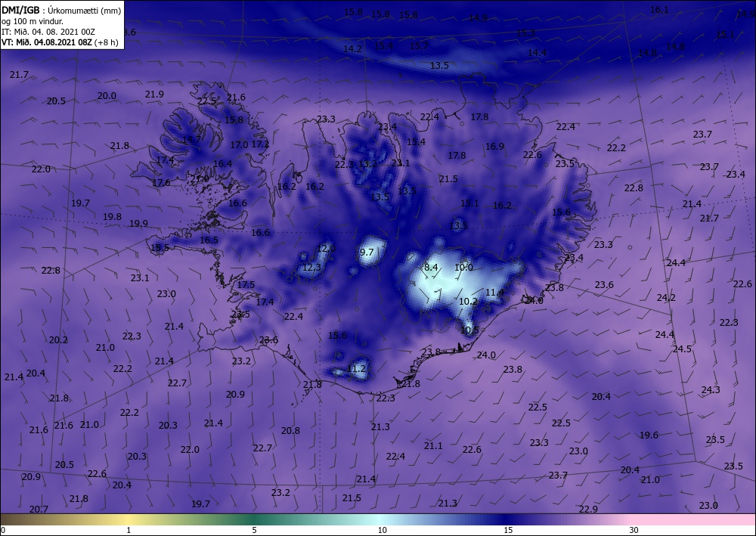The image size is (756, 536).
Task: Click the 20.7 value at the bottom-left
Action: coord(39,510)
